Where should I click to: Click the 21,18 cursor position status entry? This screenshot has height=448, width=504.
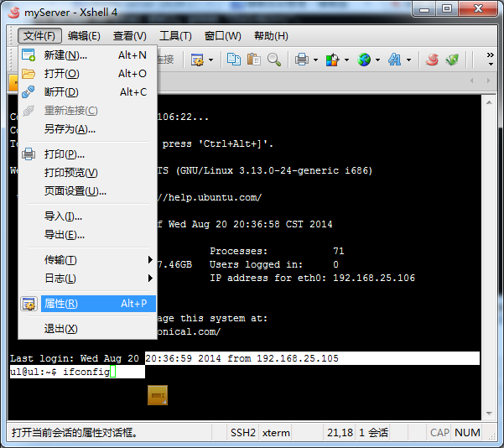[340, 433]
